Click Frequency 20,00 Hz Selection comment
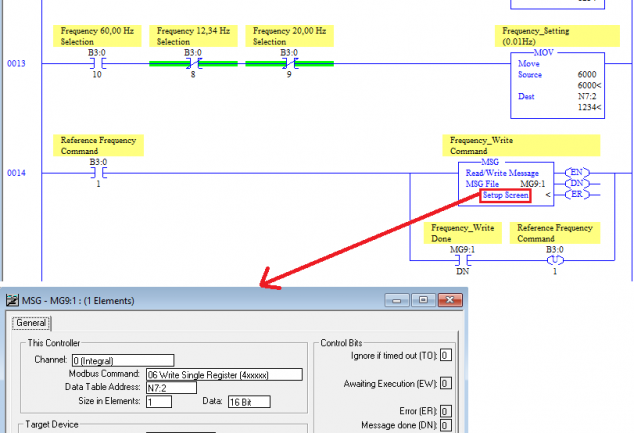Screen dimensions: 634x433 point(290,36)
